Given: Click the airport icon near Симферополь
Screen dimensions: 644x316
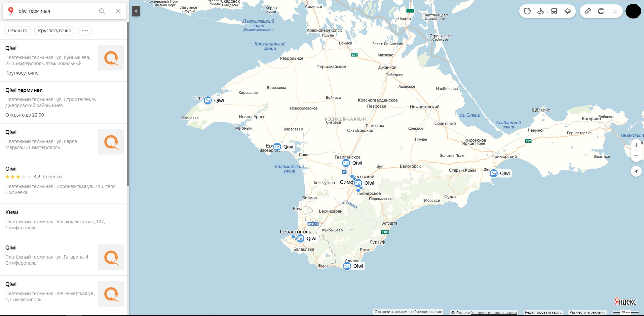Looking at the screenshot, I should 344,172.
